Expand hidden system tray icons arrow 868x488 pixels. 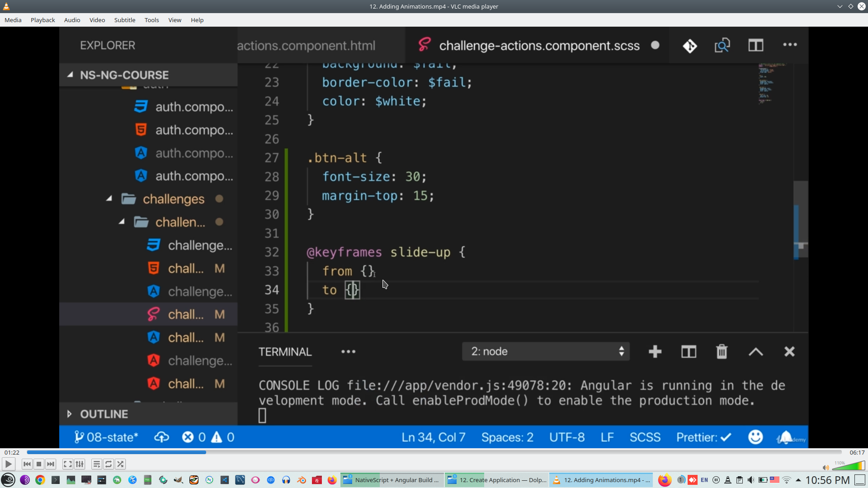[798, 480]
